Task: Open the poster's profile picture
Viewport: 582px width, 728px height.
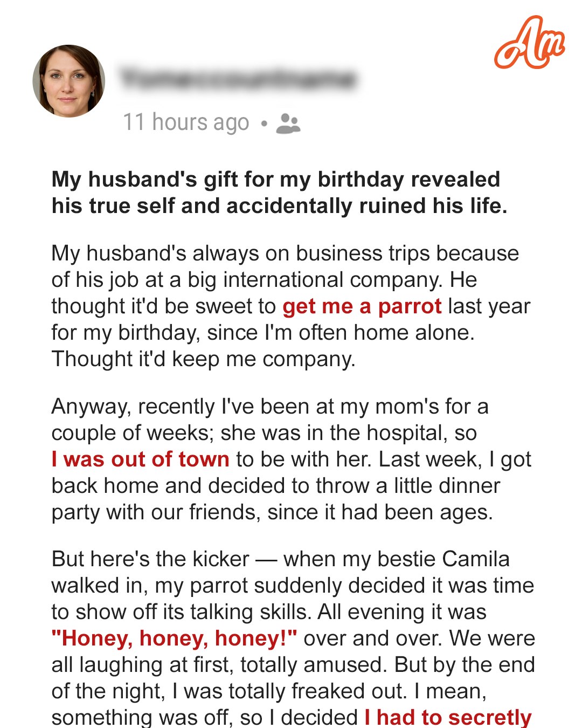Action: click(69, 81)
